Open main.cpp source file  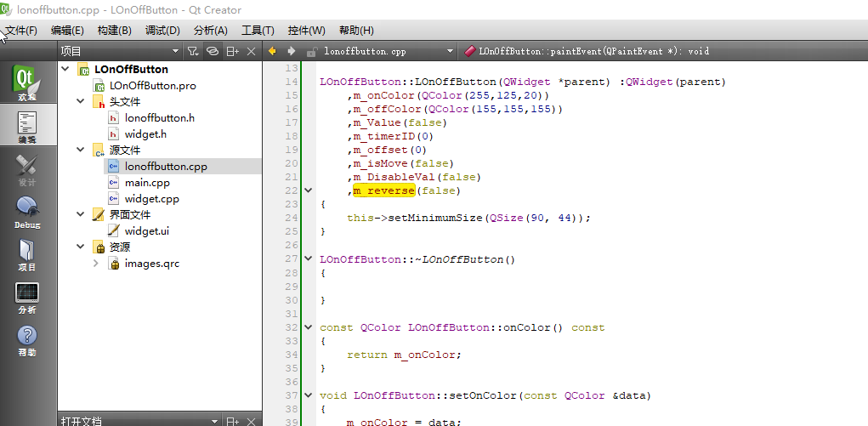(147, 182)
